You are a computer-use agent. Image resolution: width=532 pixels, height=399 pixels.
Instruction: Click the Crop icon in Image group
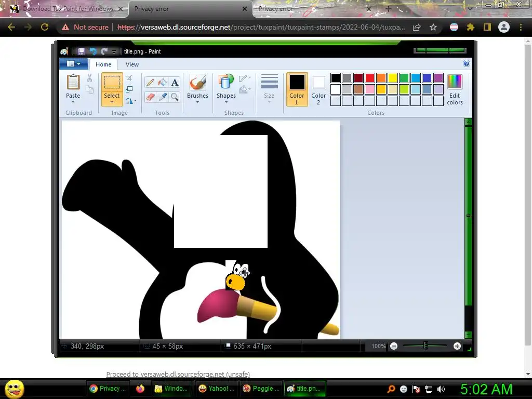pyautogui.click(x=129, y=78)
